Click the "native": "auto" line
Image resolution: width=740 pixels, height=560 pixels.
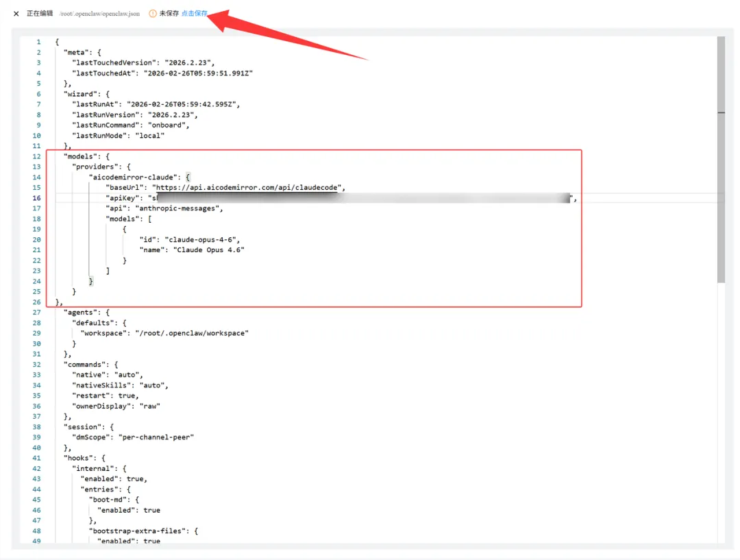pos(108,375)
